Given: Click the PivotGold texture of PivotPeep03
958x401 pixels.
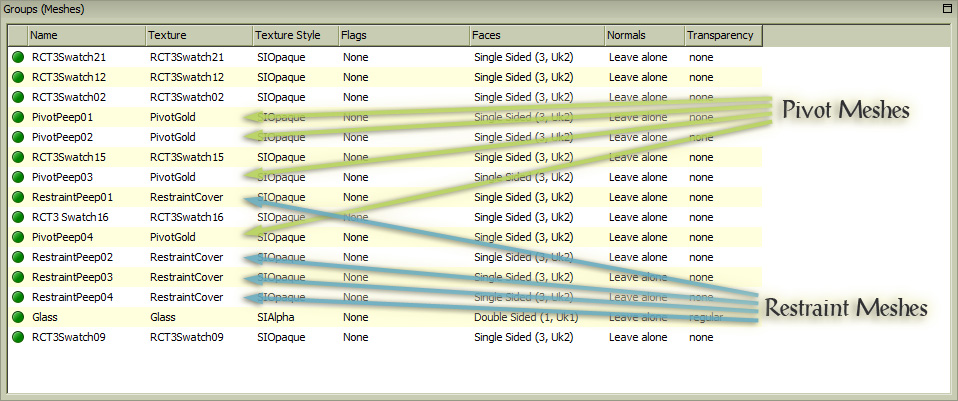Looking at the screenshot, I should [x=173, y=177].
